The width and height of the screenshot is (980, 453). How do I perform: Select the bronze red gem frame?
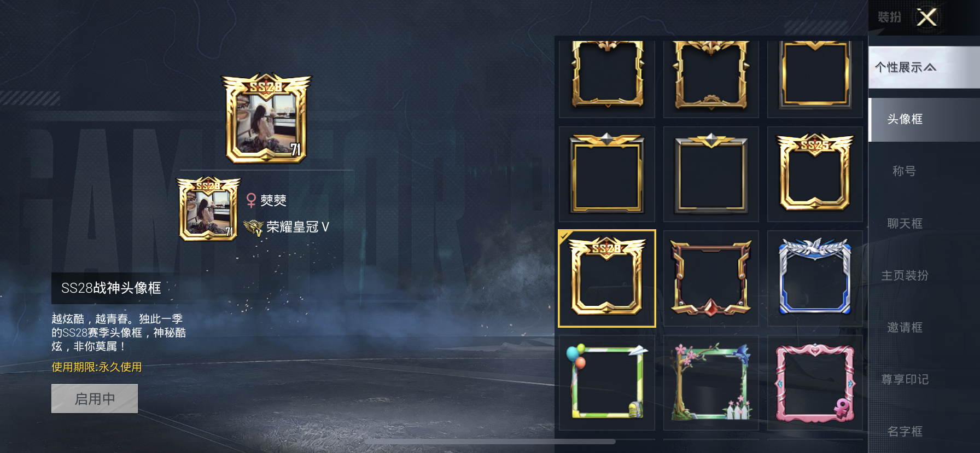pos(711,278)
